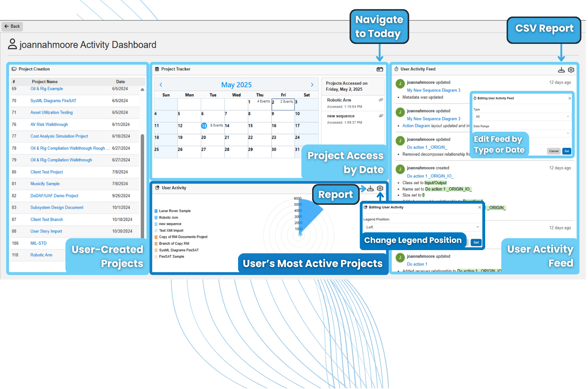Open first My New Sequence Diagram 3 link
The width and height of the screenshot is (588, 389).
[x=433, y=90]
